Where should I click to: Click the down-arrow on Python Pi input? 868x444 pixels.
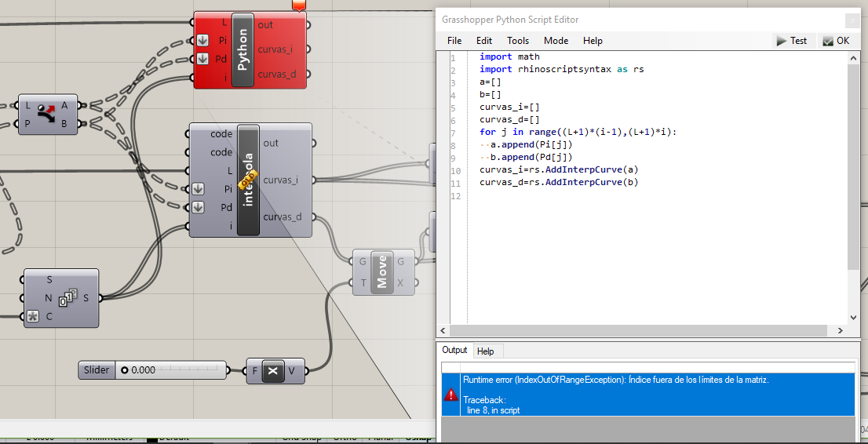pyautogui.click(x=202, y=41)
